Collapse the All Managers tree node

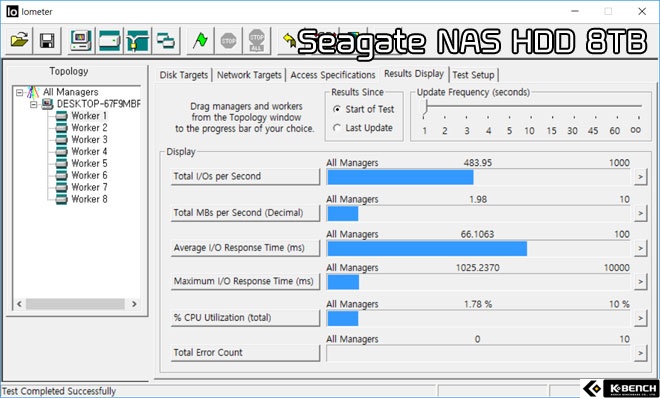coord(19,92)
